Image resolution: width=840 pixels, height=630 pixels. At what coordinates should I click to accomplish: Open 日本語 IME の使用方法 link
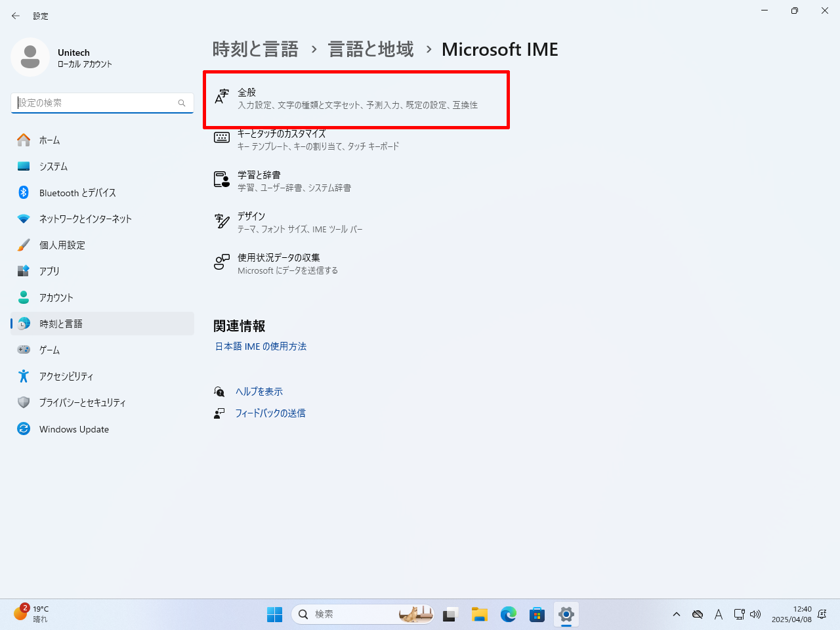pos(261,346)
